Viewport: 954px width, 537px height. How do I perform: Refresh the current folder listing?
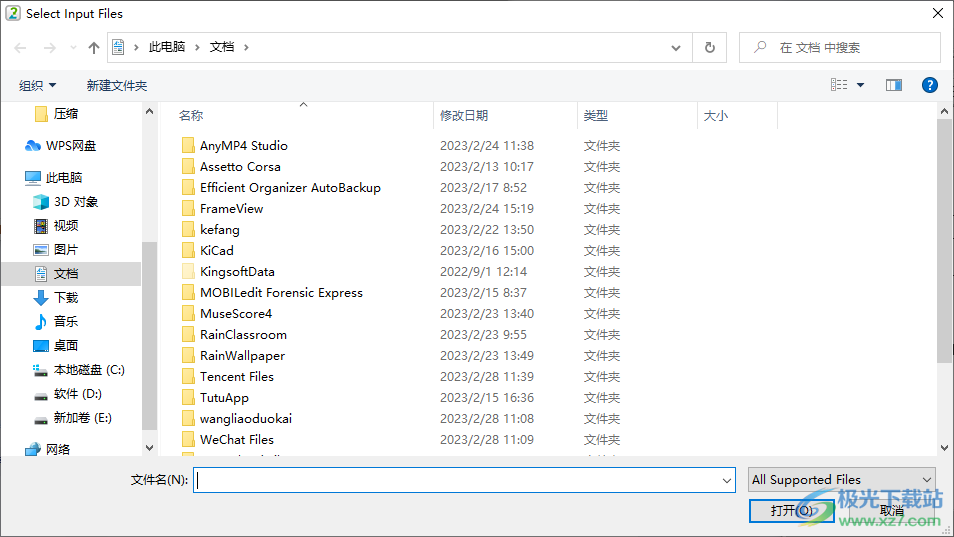[x=709, y=47]
